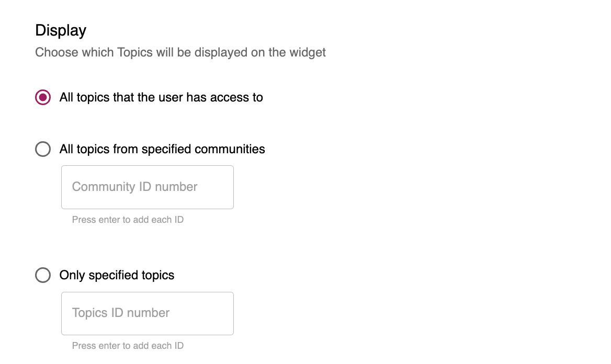Click the unselected circle beside "specified communities"
Image resolution: width=611 pixels, height=364 pixels.
pyautogui.click(x=43, y=149)
